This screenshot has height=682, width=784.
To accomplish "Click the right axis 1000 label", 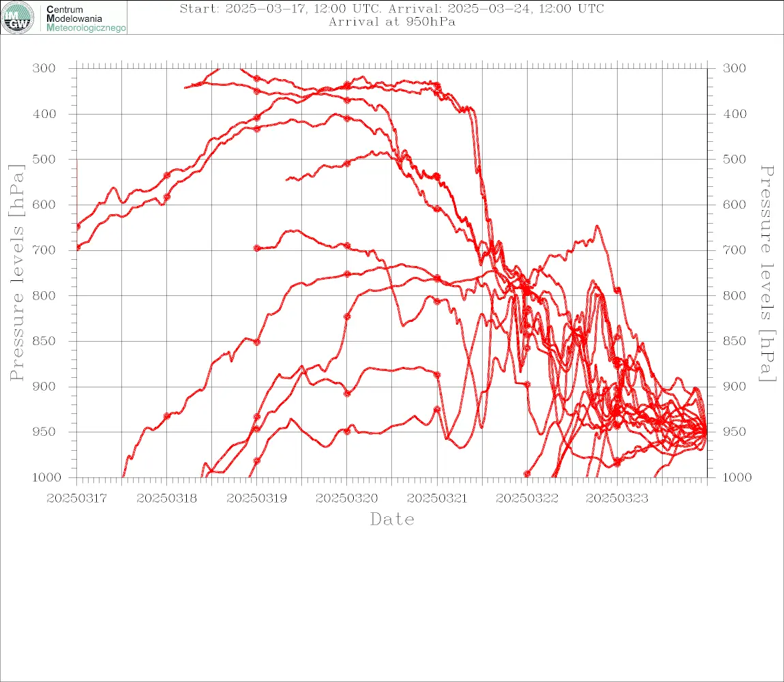I will point(737,477).
